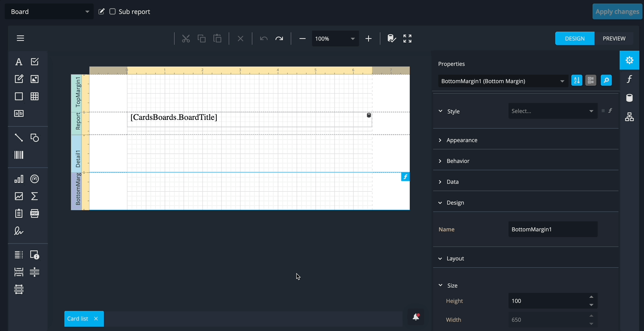Toggle full screen mode
The image size is (644, 331).
pos(407,39)
